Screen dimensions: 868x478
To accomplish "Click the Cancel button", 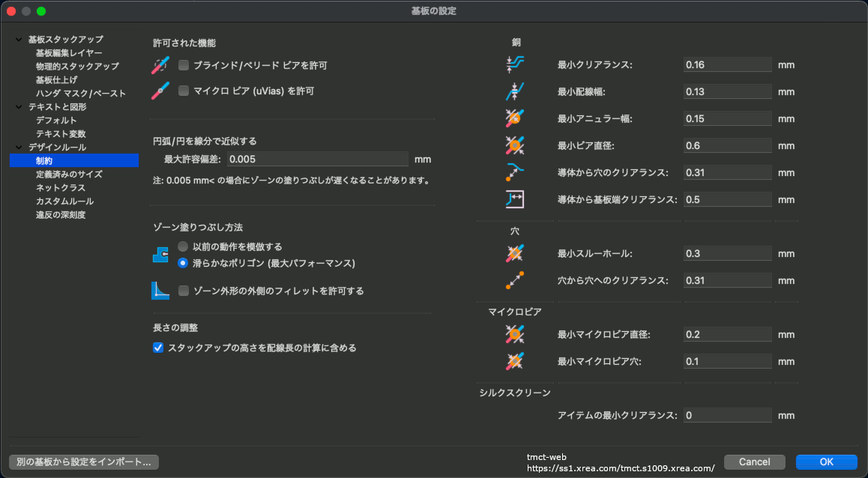I will [755, 462].
